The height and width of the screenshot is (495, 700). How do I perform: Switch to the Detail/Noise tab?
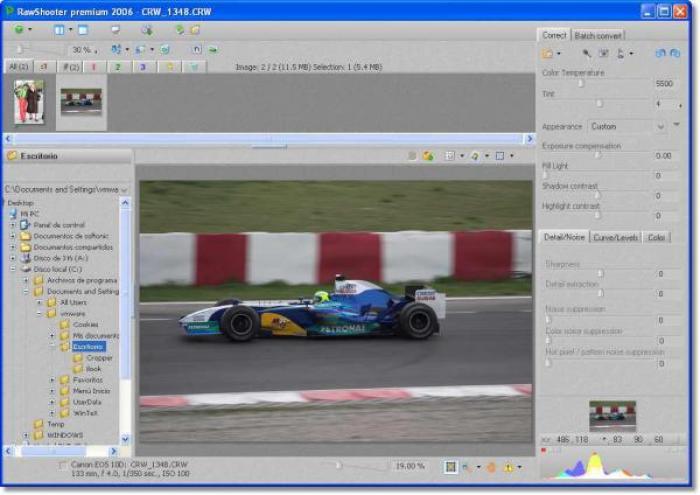[x=564, y=237]
